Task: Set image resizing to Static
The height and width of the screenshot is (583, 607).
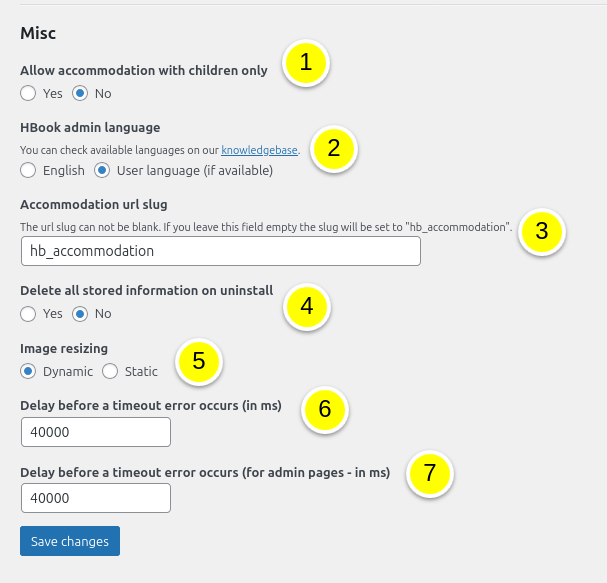Action: point(111,371)
